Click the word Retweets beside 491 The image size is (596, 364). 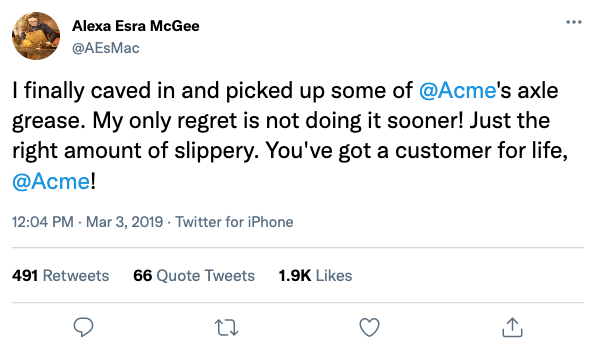click(76, 275)
